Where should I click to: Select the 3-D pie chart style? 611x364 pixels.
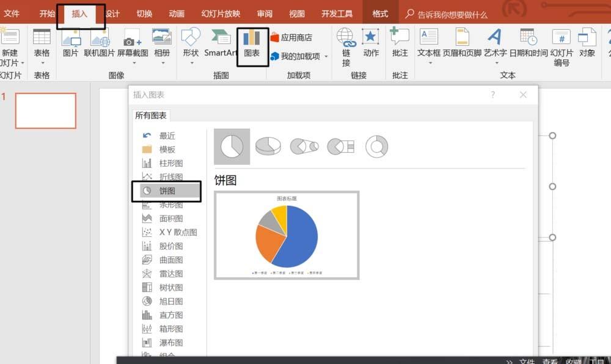(x=268, y=146)
